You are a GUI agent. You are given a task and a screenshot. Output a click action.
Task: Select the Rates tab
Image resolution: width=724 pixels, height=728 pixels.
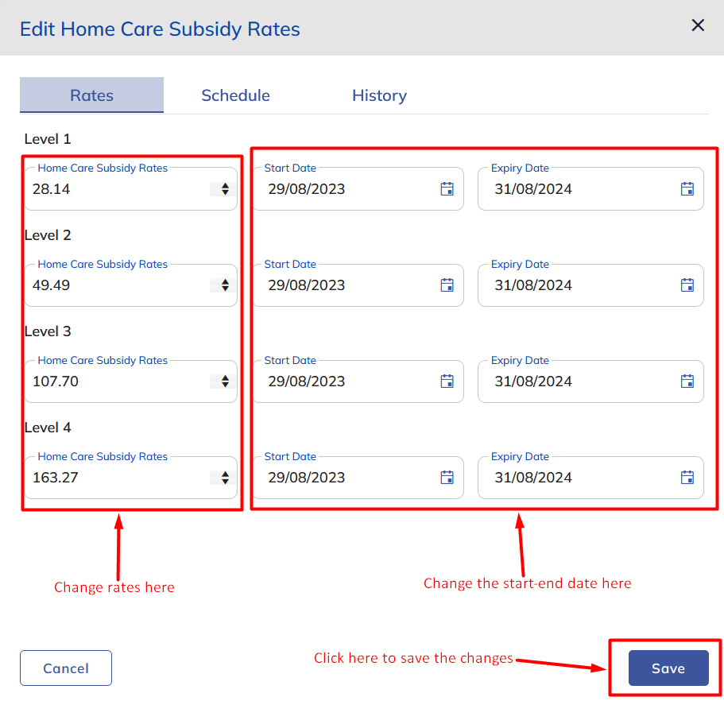[91, 95]
